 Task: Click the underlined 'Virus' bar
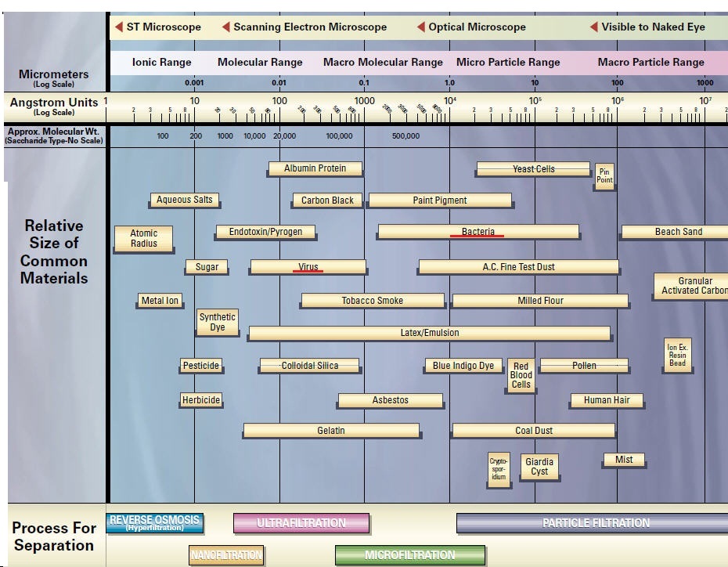(x=308, y=267)
